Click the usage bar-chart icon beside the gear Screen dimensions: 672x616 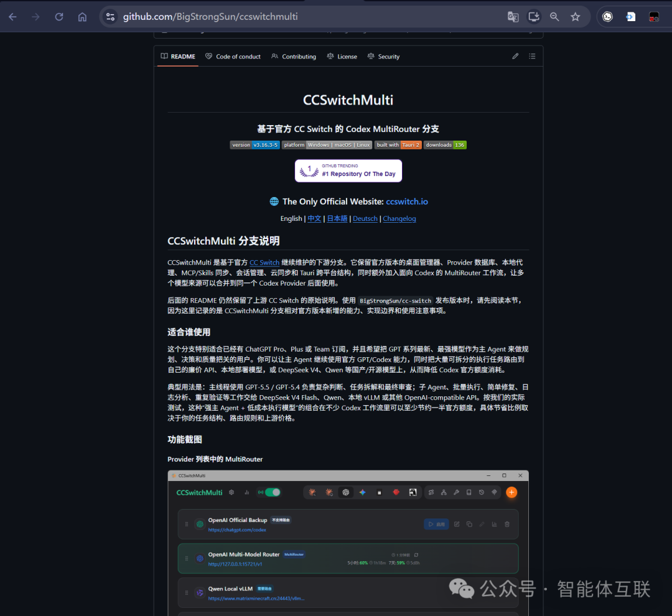(x=247, y=492)
